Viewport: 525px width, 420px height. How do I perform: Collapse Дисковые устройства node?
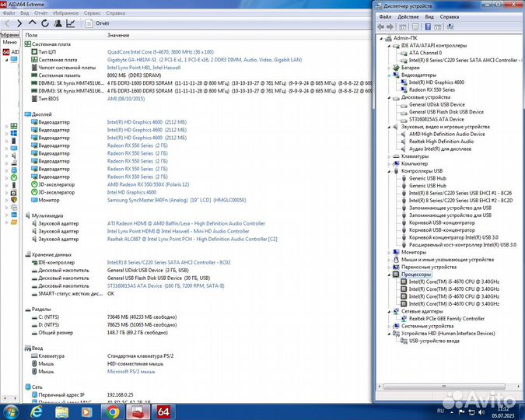tap(389, 97)
